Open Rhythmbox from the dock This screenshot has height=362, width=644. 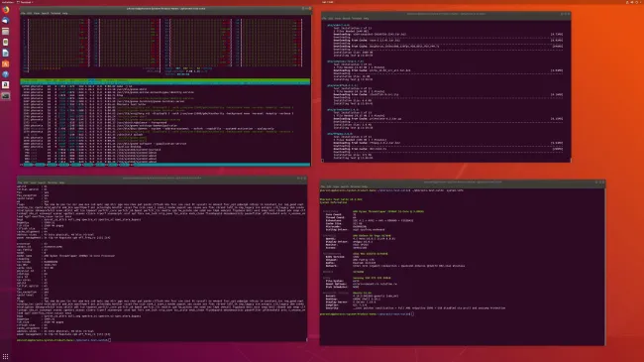(5, 42)
